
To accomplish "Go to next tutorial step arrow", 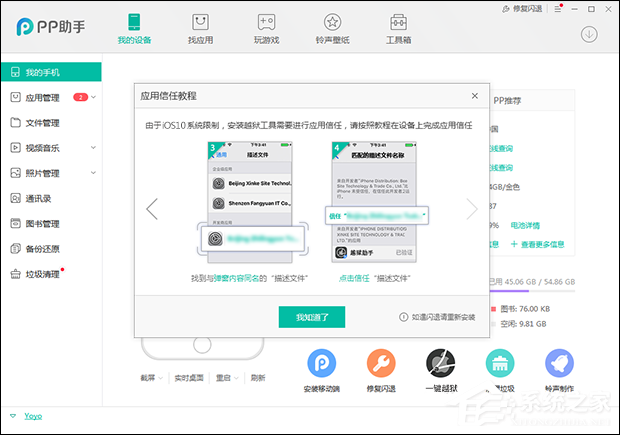I will point(472,209).
